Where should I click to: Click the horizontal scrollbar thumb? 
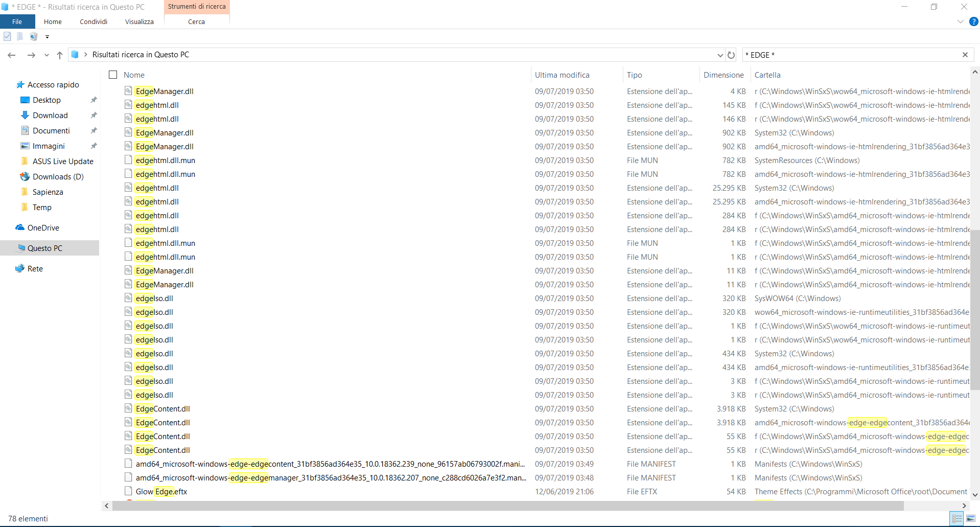508,506
